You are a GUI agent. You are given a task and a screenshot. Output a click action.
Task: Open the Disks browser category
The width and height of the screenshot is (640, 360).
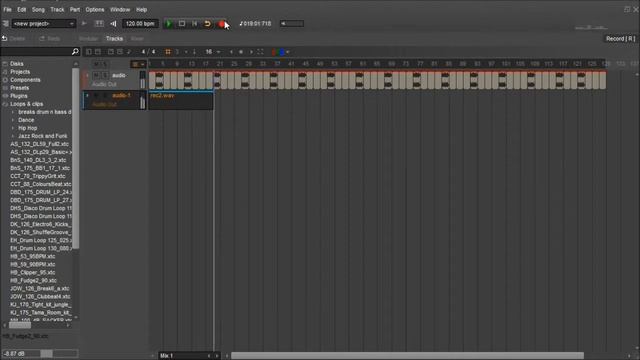click(x=17, y=64)
